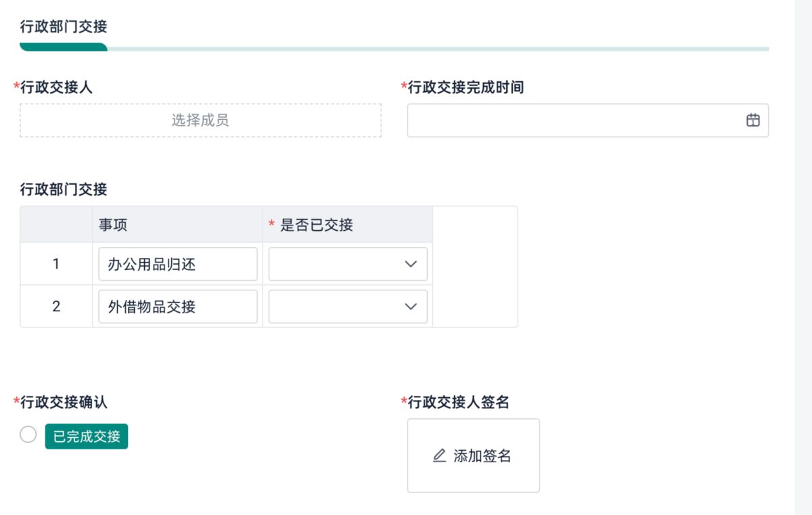Expand 是否已交接 dropdown for 外借物品交接 row
The width and height of the screenshot is (812, 515).
pyautogui.click(x=410, y=307)
